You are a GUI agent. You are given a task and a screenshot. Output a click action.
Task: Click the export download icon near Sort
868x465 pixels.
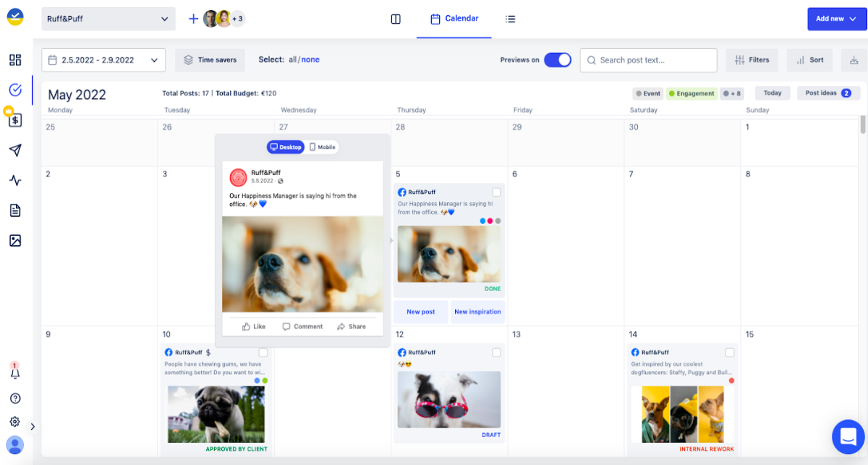tap(854, 60)
